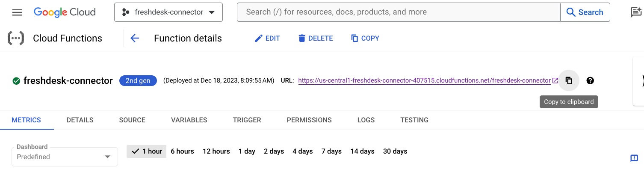Open the help question mark icon
The image size is (644, 169).
(590, 80)
